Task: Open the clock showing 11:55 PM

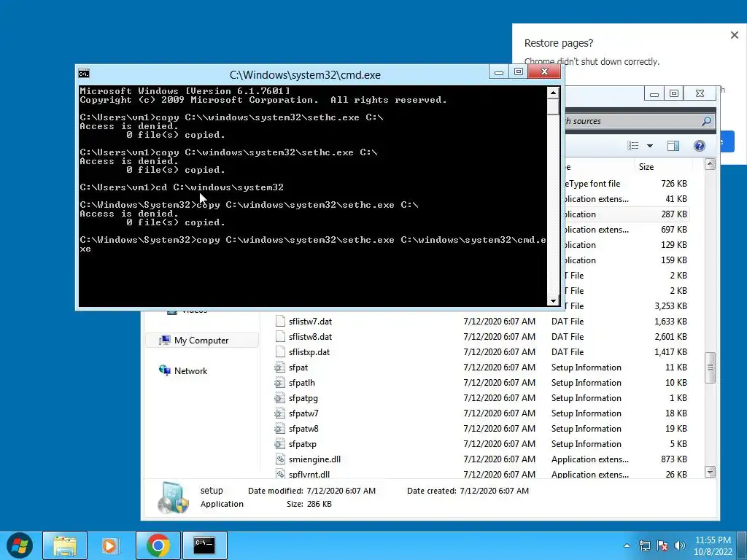Action: [713, 545]
